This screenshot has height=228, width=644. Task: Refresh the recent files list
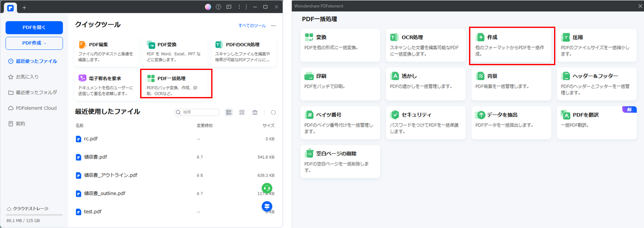(273, 112)
